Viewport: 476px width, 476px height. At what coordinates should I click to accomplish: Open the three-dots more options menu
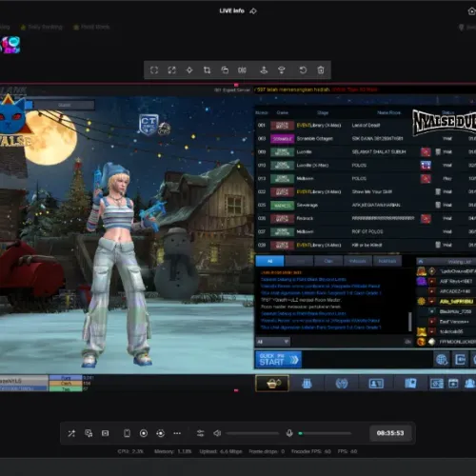[x=177, y=433]
